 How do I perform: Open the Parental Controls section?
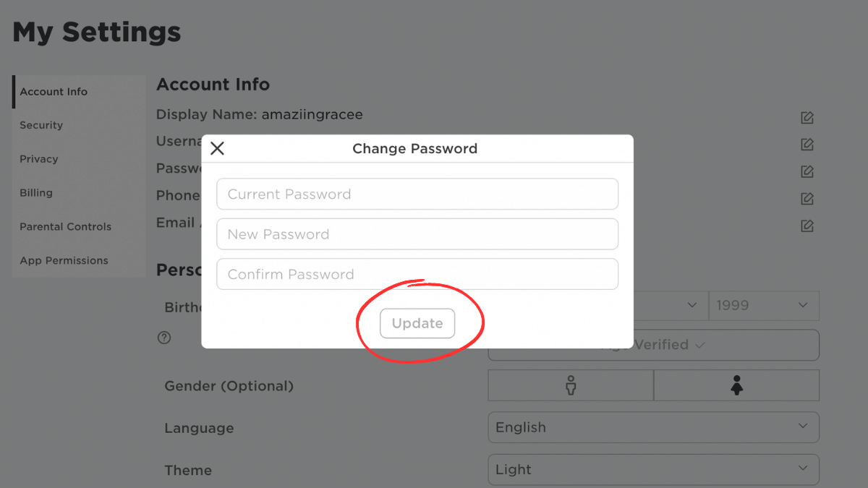(x=65, y=226)
